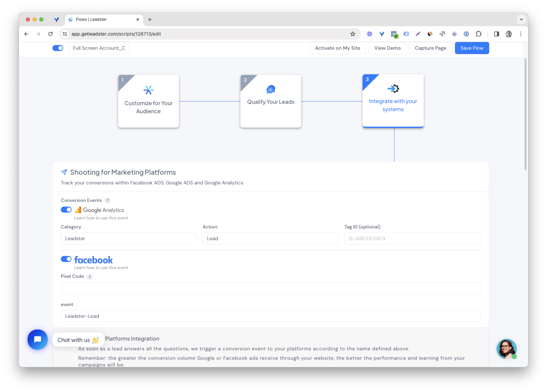Open the Chrome three-dot menu
Screen dimensions: 547x392
point(521,34)
